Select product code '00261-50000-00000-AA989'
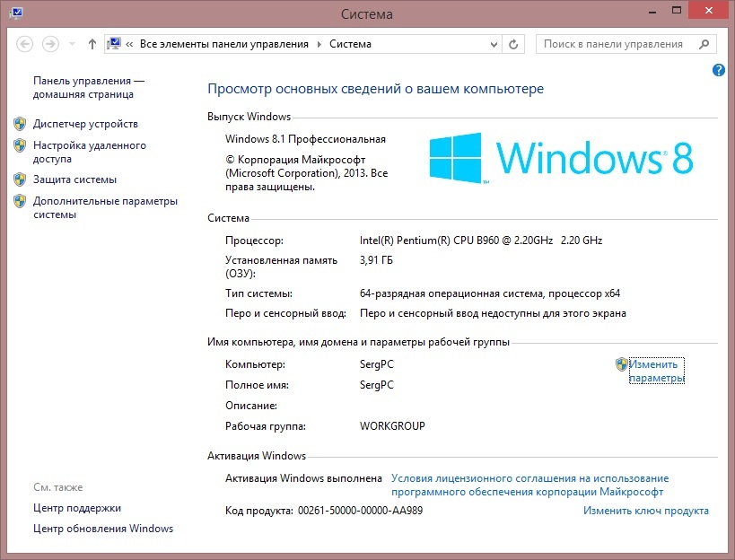The image size is (735, 560). 360,511
